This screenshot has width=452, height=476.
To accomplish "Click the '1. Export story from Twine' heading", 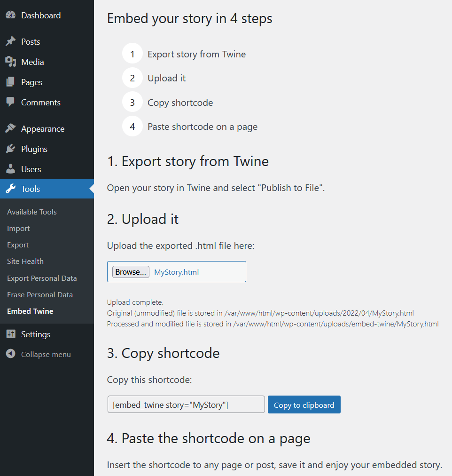I will point(188,161).
